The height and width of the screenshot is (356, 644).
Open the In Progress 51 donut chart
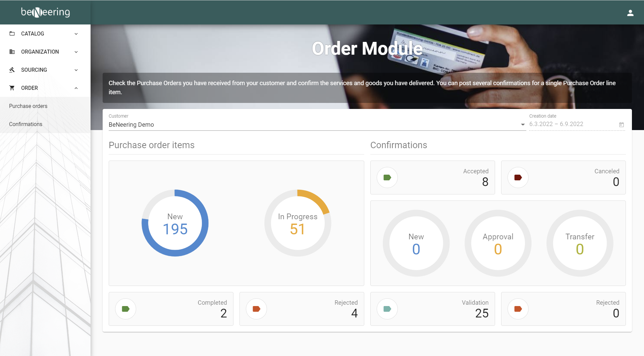[298, 223]
